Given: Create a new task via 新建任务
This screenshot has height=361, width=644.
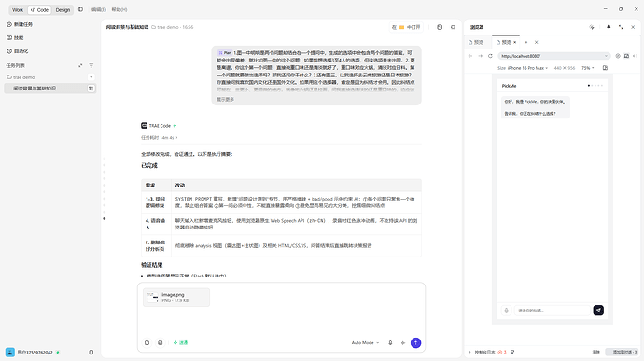Looking at the screenshot, I should tap(20, 24).
